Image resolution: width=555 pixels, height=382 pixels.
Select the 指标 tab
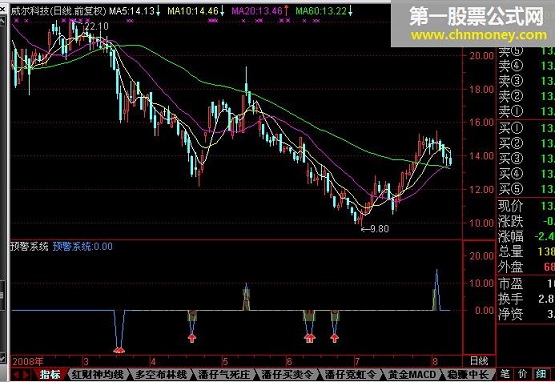click(x=50, y=374)
